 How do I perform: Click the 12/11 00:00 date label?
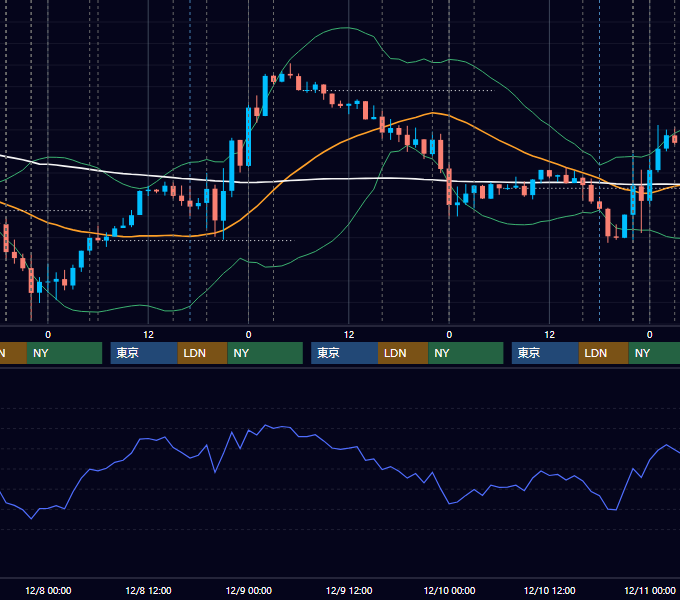pyautogui.click(x=650, y=590)
